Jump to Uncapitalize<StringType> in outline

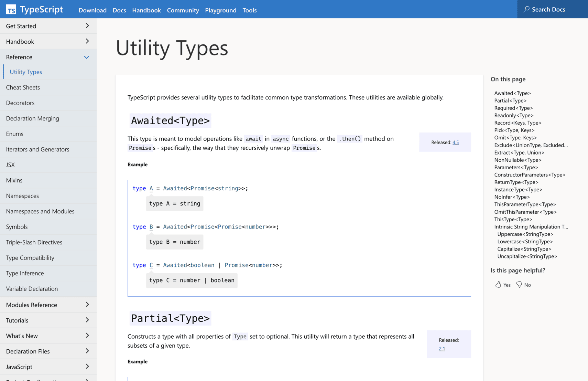click(527, 256)
